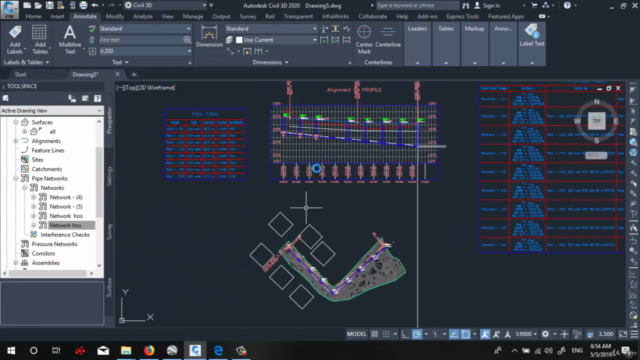Click the Plot printer icon

83,5
